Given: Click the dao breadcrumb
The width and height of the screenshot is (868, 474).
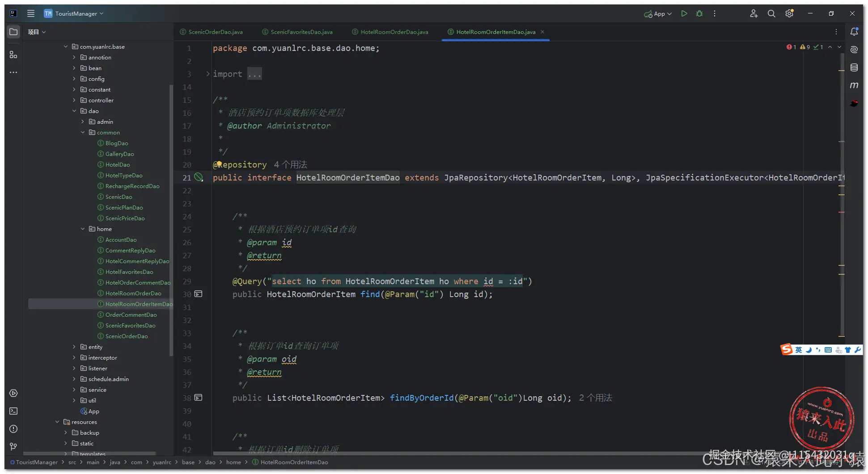Looking at the screenshot, I should point(210,462).
